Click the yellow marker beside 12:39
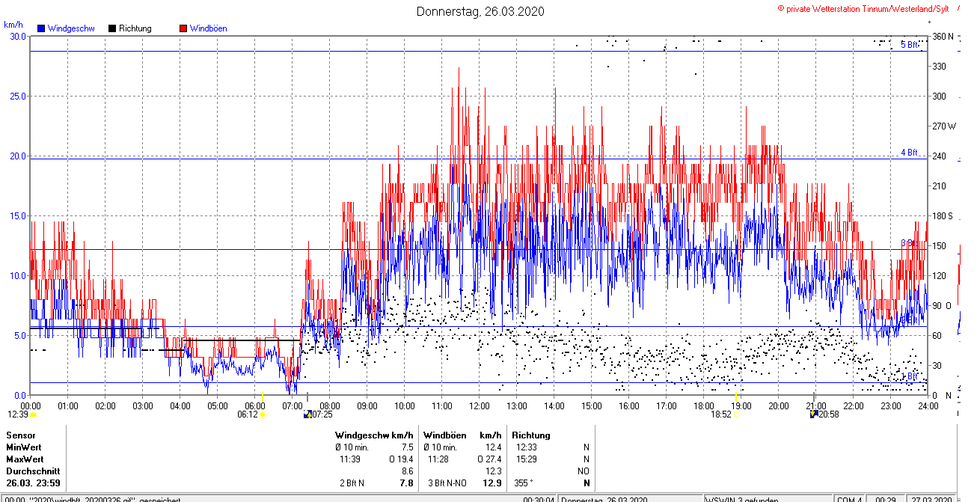This screenshot has width=980, height=502. pyautogui.click(x=33, y=414)
